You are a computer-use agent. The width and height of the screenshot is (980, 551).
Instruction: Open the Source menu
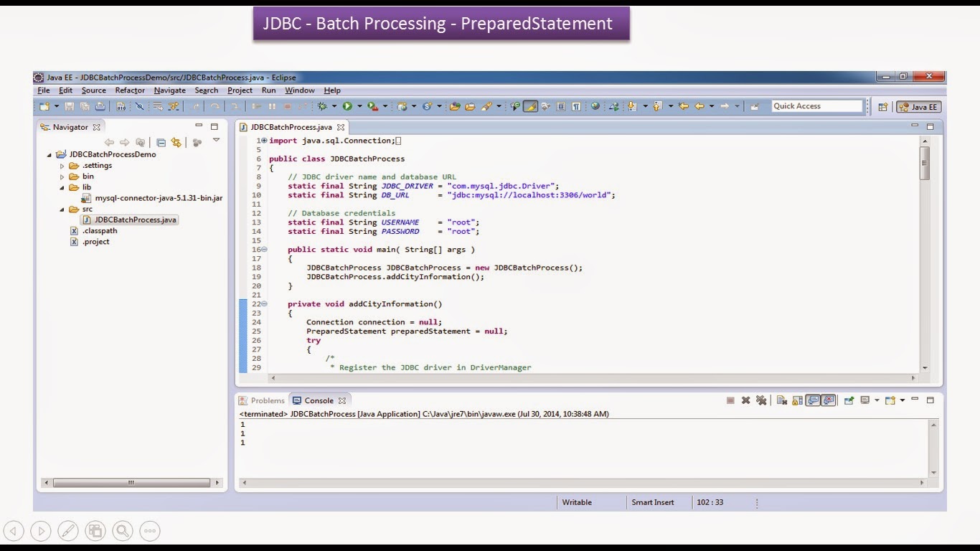[93, 90]
